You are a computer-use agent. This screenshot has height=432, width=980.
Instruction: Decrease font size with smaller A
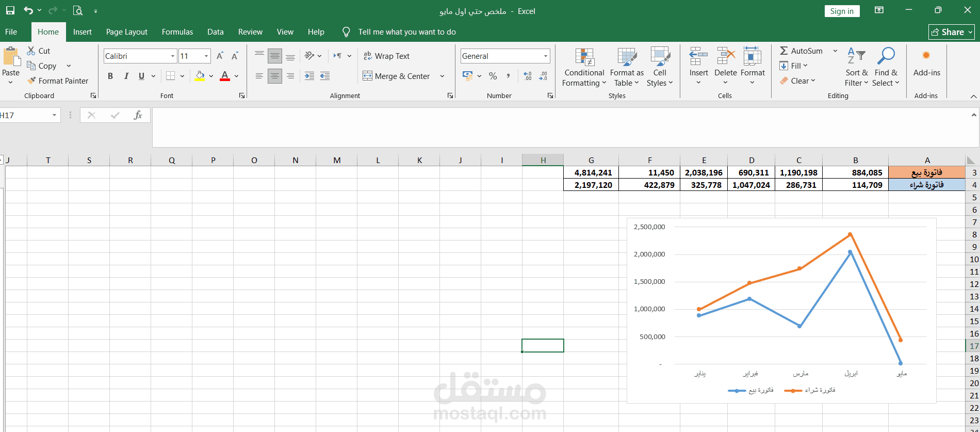235,56
